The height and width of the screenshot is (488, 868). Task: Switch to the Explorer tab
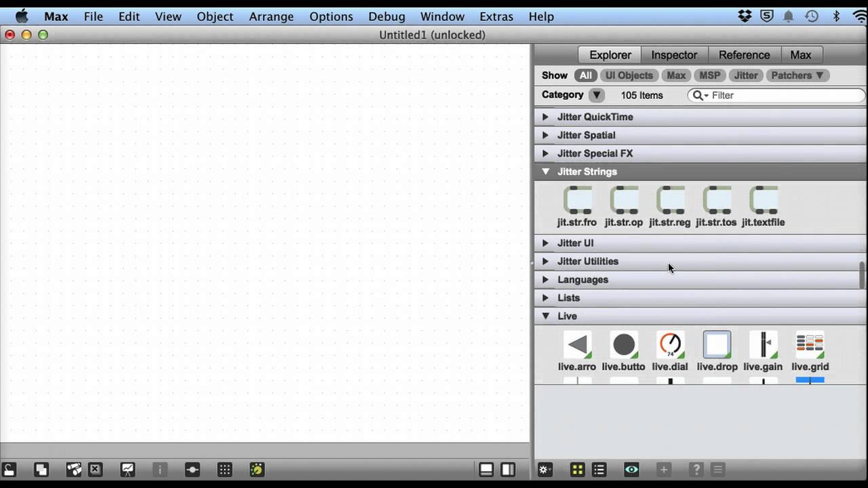pos(610,55)
